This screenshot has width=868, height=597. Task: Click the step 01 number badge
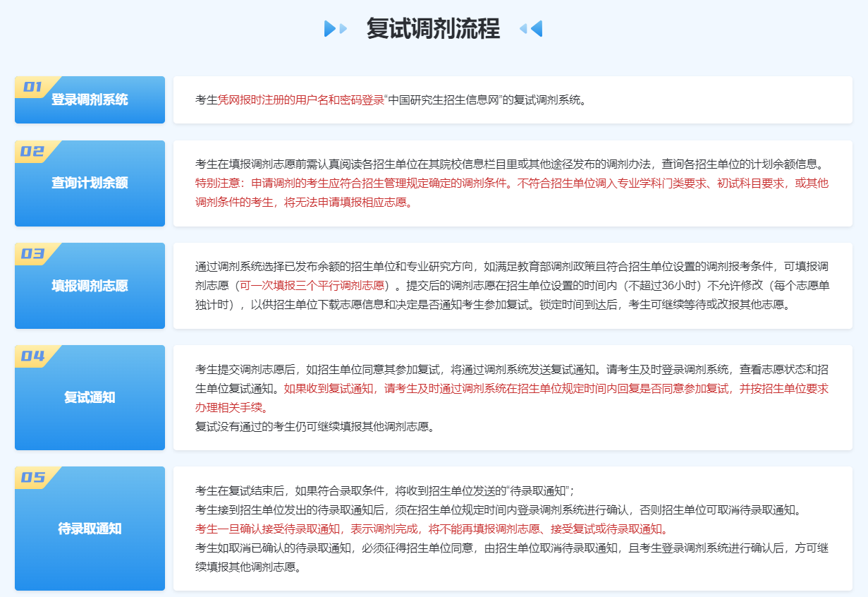pyautogui.click(x=32, y=86)
